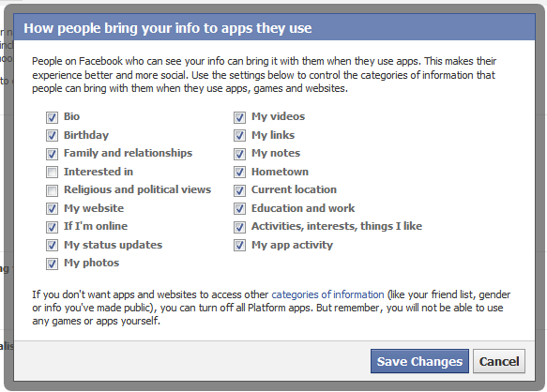Toggle the My links checkbox
The image size is (547, 392).
click(x=239, y=136)
